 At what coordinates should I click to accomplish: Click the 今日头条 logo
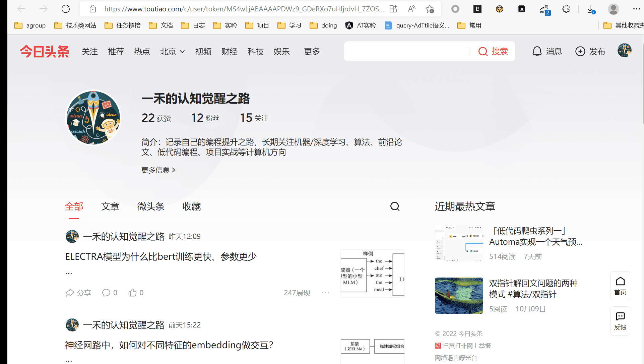[x=45, y=52]
